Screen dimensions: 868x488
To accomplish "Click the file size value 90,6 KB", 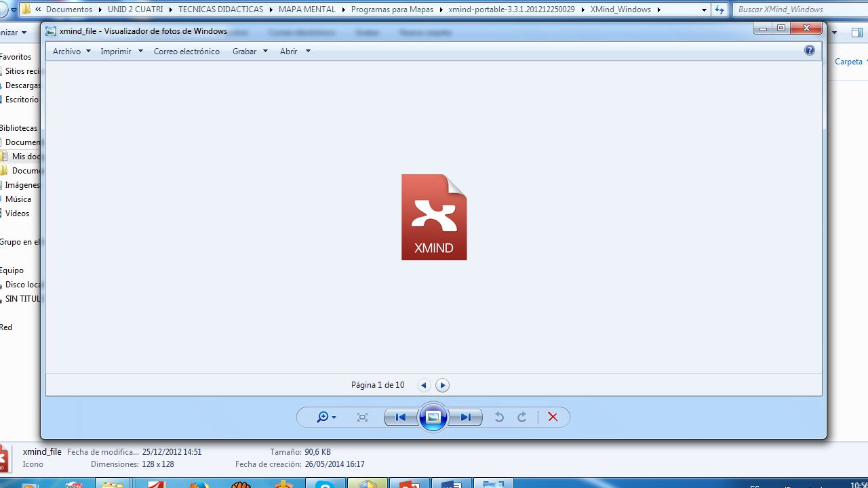I will (x=318, y=452).
